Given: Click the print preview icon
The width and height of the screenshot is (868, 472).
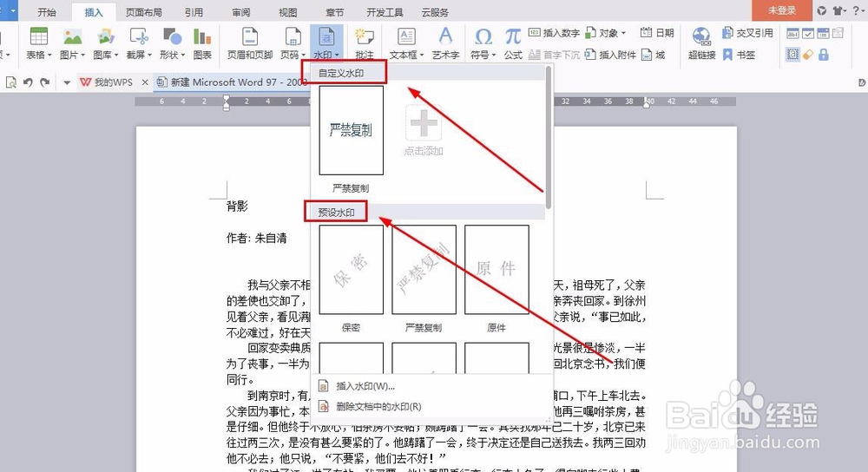Looking at the screenshot, I should 10,82.
